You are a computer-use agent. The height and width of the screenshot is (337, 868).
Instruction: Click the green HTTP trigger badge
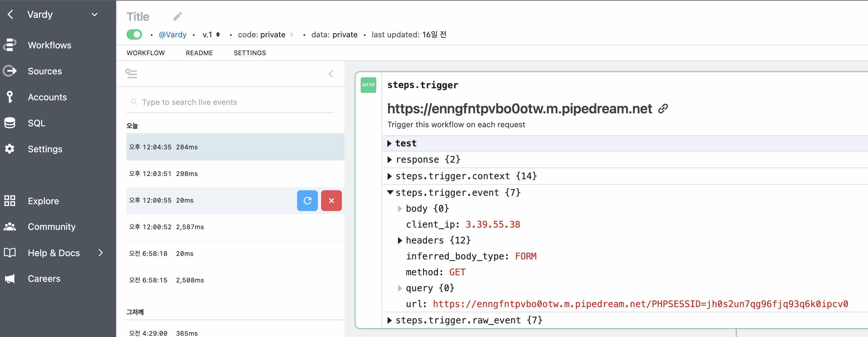(368, 85)
